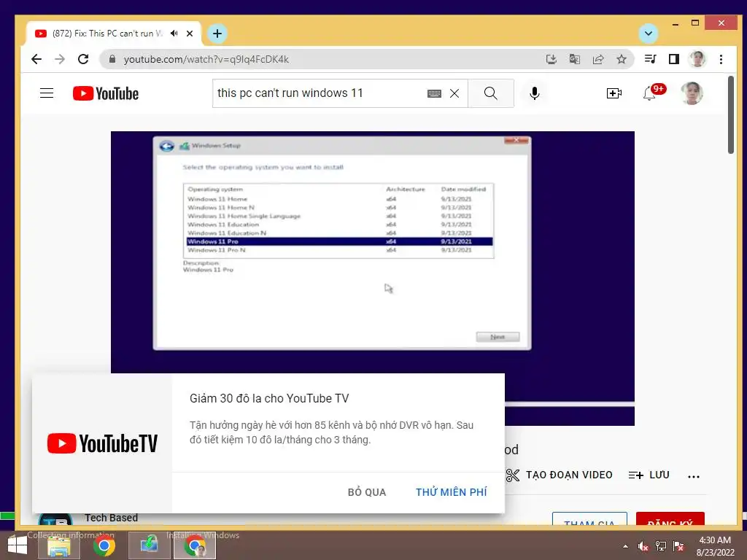Click the address bar URL
This screenshot has height=560, width=747.
point(206,59)
